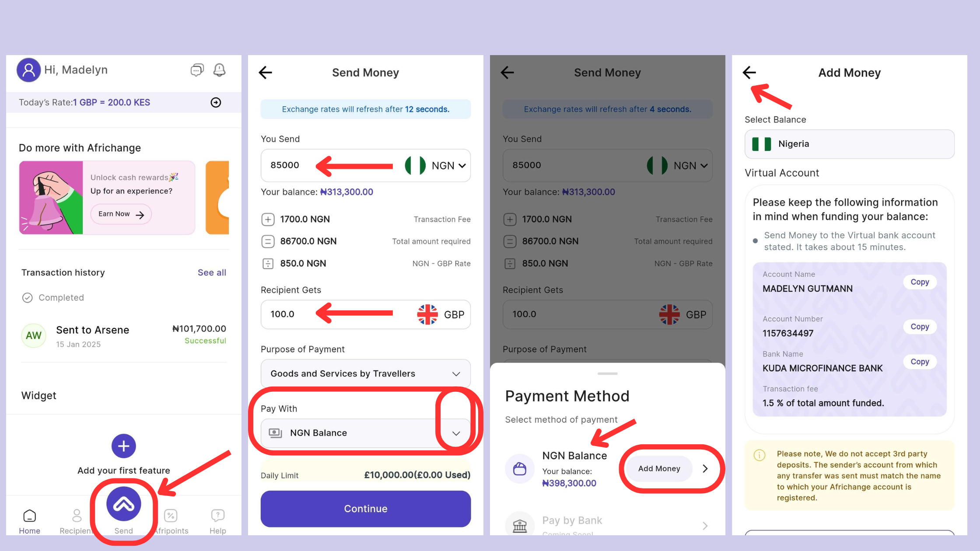This screenshot has height=551, width=980.
Task: Open the notifications bell
Action: click(219, 70)
